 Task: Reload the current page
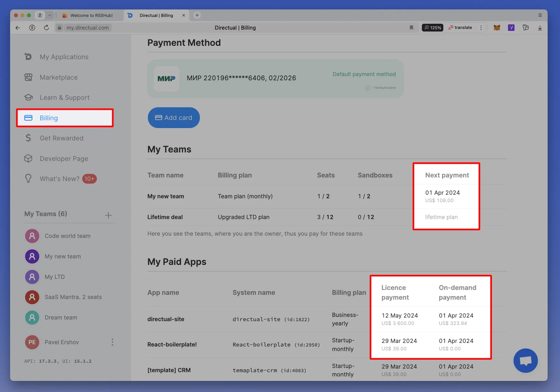coord(46,28)
